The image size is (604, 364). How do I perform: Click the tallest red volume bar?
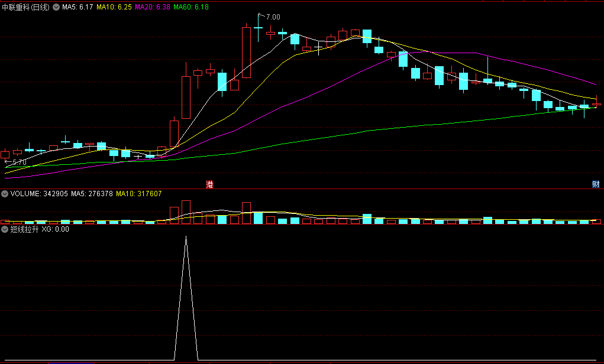[x=186, y=212]
